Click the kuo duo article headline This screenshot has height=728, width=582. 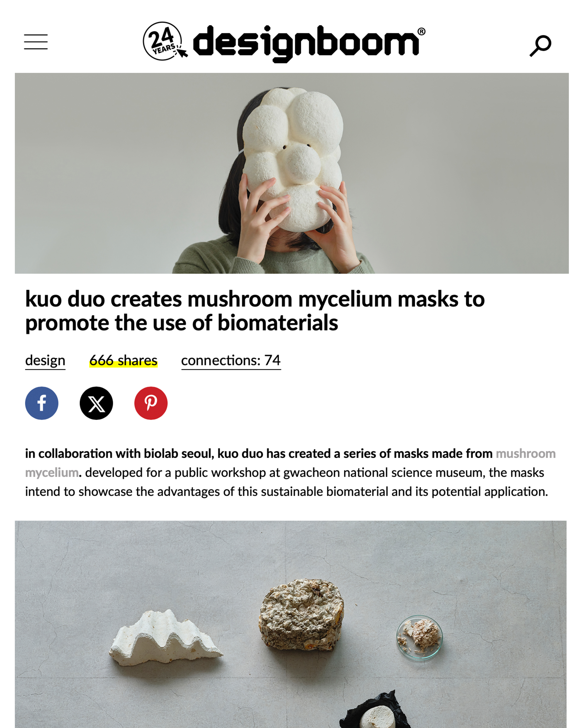[x=255, y=311]
